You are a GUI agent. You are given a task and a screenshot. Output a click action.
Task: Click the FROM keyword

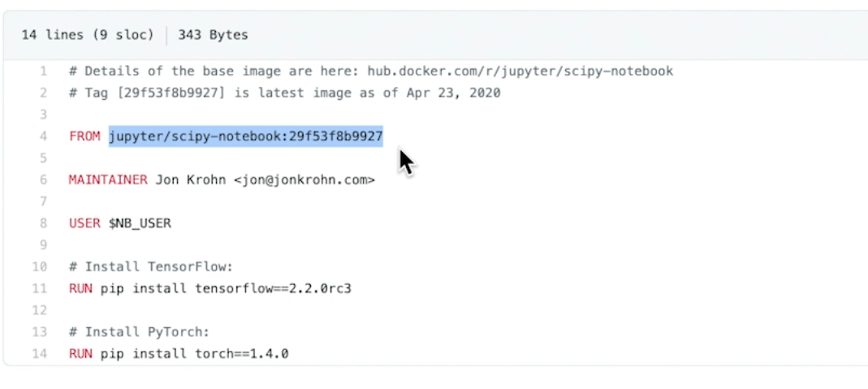[85, 136]
